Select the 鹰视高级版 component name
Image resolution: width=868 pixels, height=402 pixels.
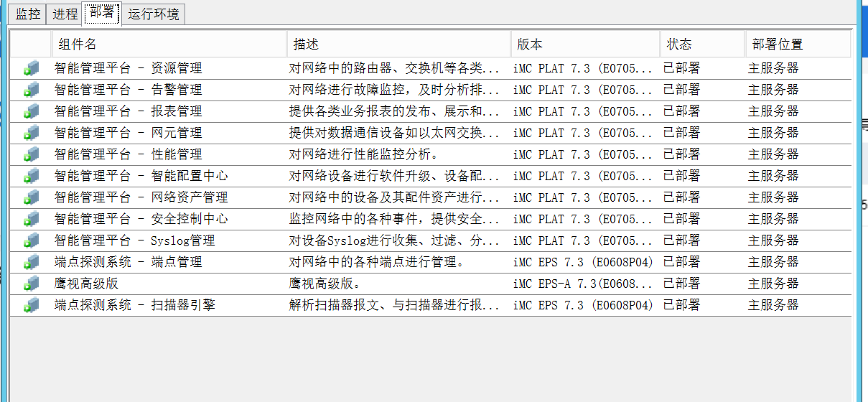pos(87,284)
